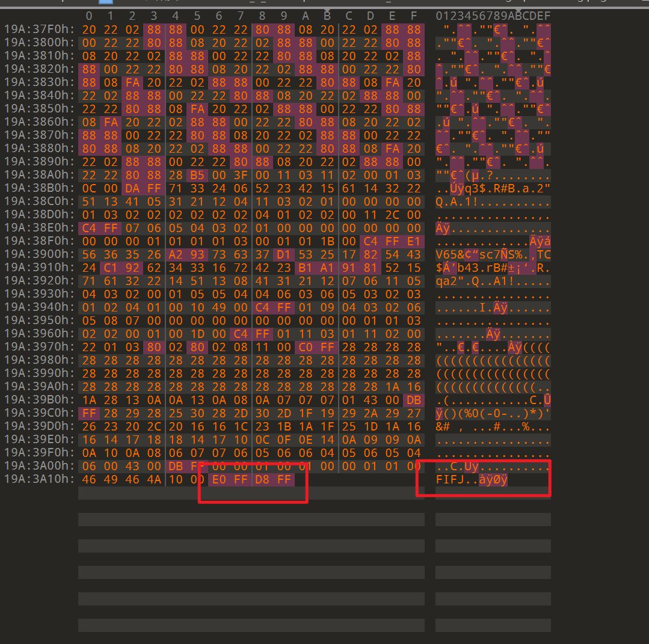Click byte 1B in row 19A:38F0h
The height and width of the screenshot is (644, 649).
pyautogui.click(x=327, y=241)
